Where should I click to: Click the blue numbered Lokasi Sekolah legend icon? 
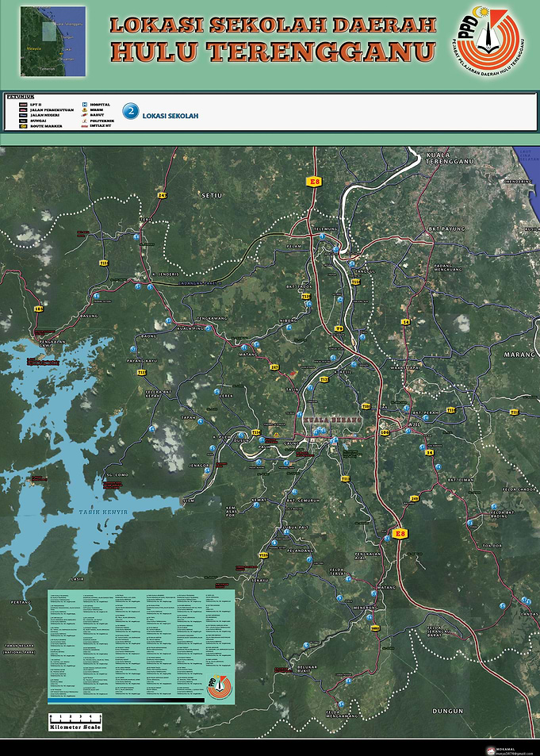131,111
